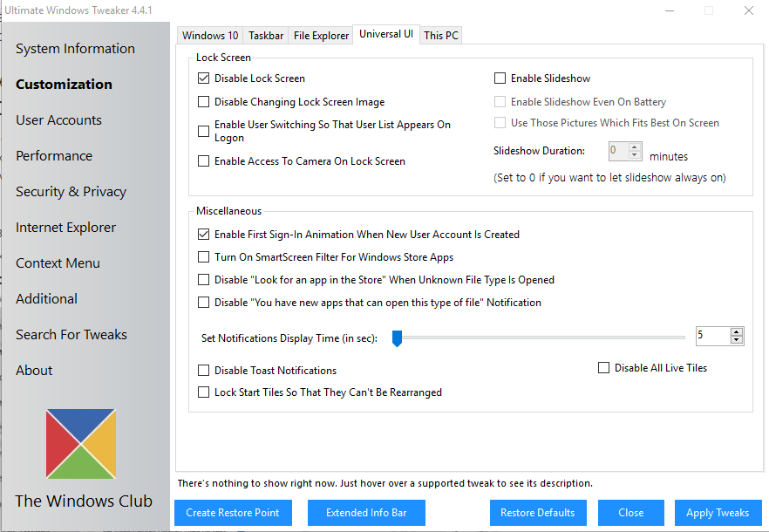The width and height of the screenshot is (769, 532).
Task: Open the About section
Action: [34, 371]
